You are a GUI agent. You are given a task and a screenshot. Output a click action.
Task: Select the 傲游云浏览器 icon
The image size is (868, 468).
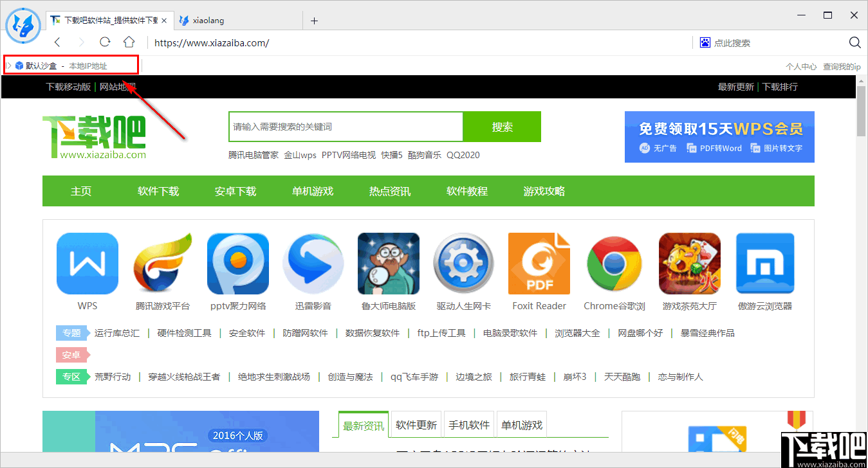(764, 263)
